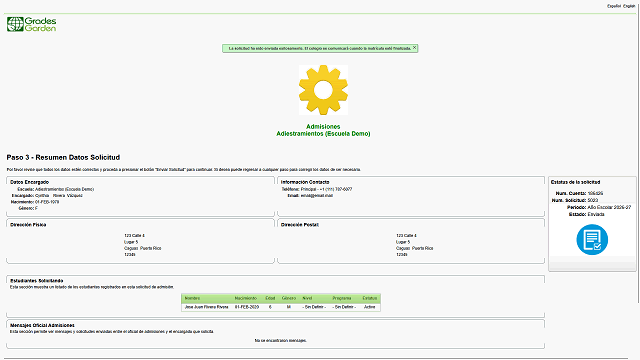Click the Admisiones heading text
Viewport: 640px width, 360px height.
pos(323,127)
